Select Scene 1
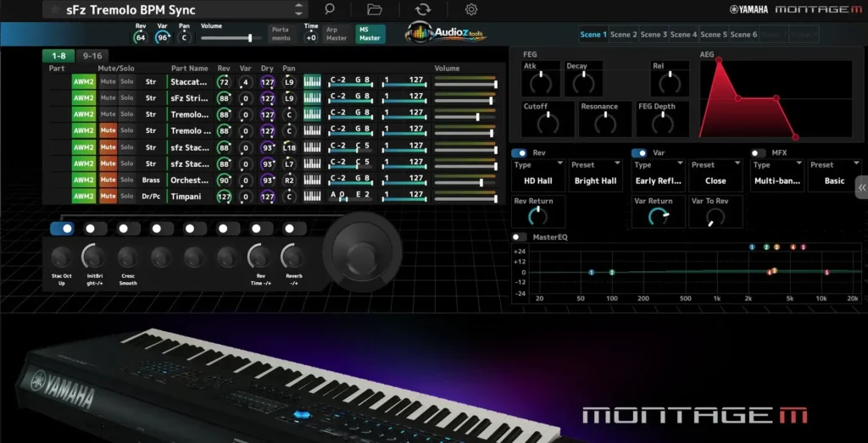 tap(593, 34)
